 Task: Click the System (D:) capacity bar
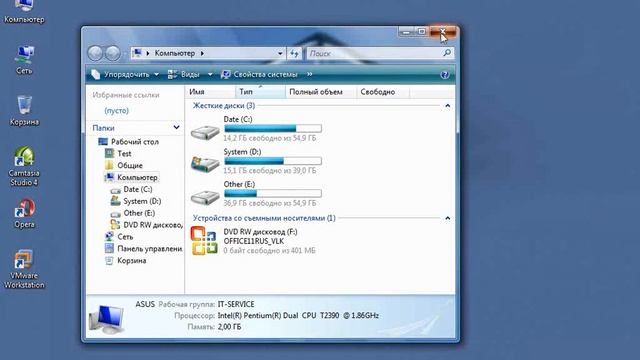coord(273,161)
